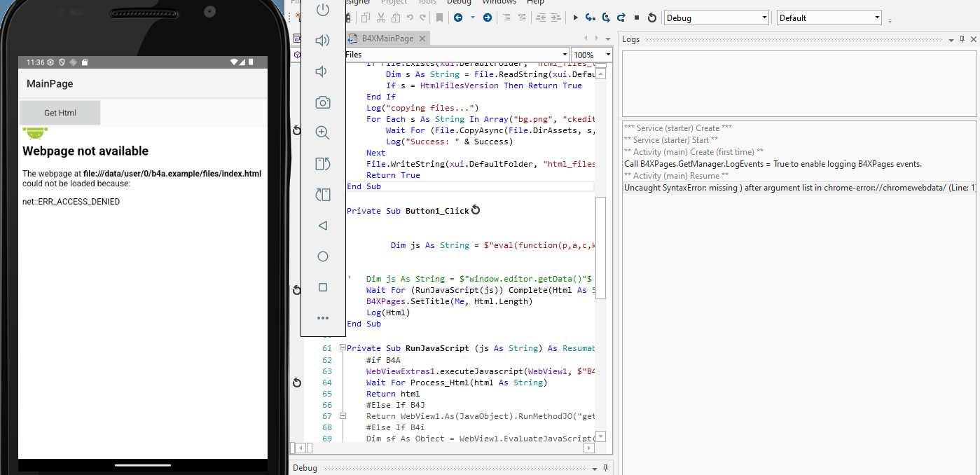Click the Copy icon in IDE toolbar
980x475 pixels.
(366, 18)
